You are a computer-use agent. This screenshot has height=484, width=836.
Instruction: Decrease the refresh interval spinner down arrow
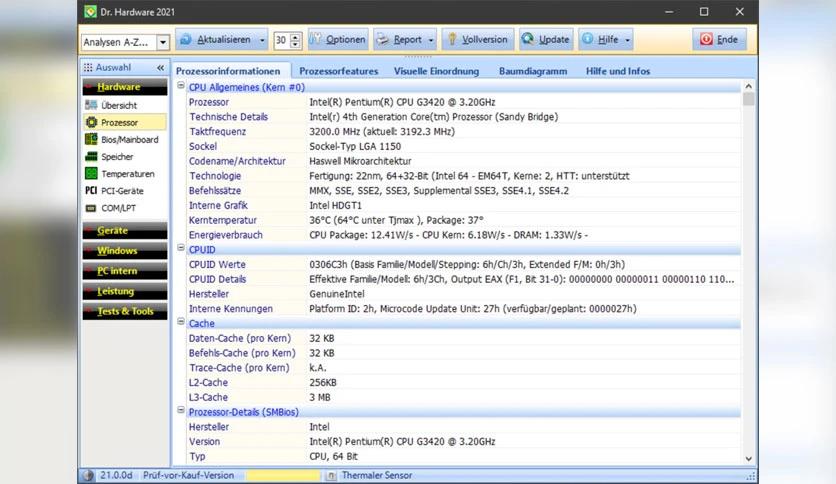tap(295, 44)
